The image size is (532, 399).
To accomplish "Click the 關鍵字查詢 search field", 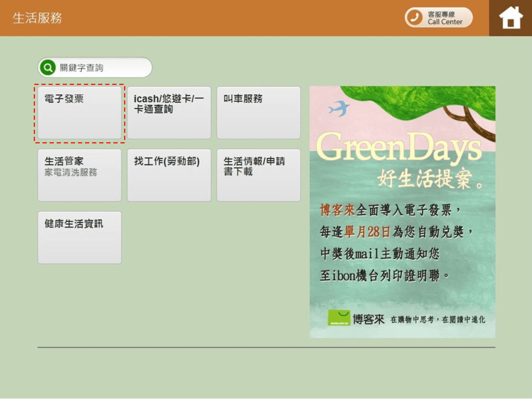I will pos(95,67).
